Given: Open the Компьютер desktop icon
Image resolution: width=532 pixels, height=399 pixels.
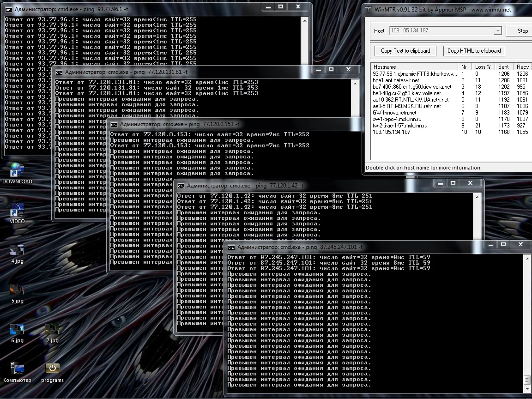Looking at the screenshot, I should pos(17,372).
